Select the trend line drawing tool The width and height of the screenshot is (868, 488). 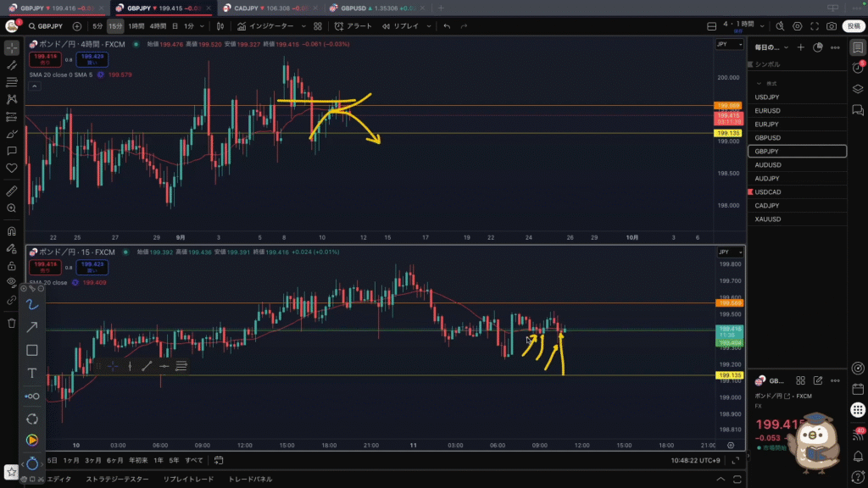[x=12, y=65]
